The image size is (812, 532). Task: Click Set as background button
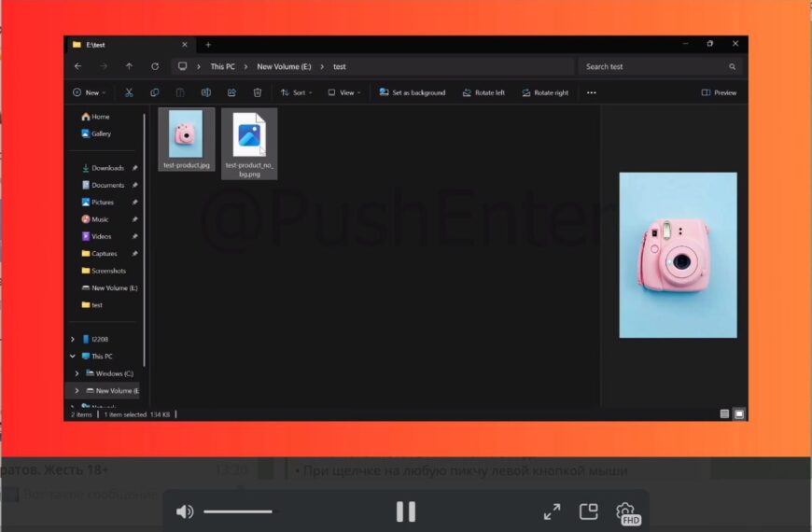413,92
